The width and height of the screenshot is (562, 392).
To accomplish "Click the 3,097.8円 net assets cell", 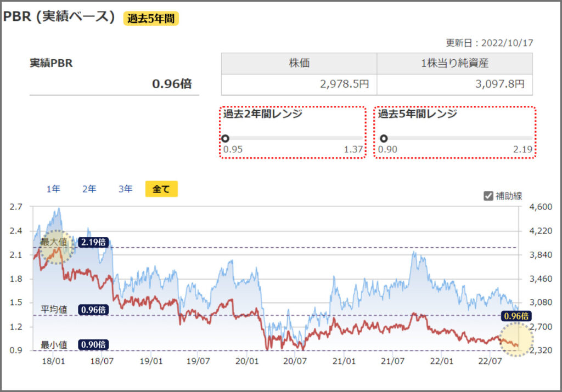I will pyautogui.click(x=454, y=84).
